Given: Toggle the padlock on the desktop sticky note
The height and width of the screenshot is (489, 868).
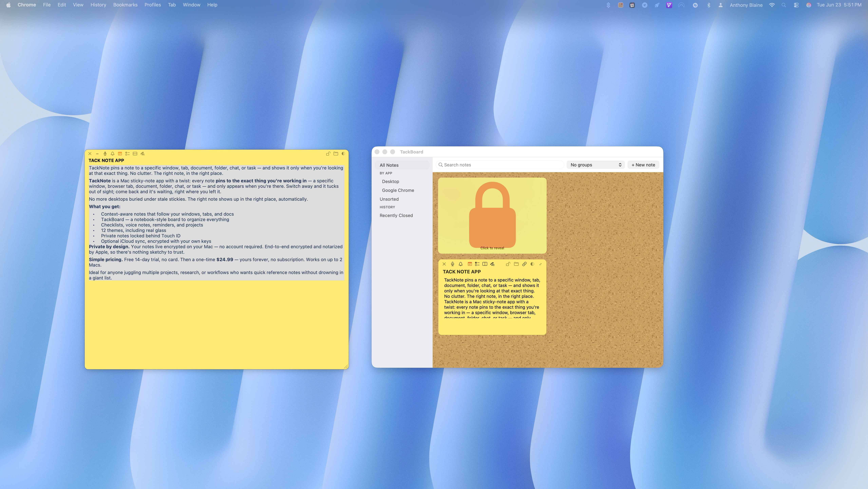Looking at the screenshot, I should coord(328,154).
